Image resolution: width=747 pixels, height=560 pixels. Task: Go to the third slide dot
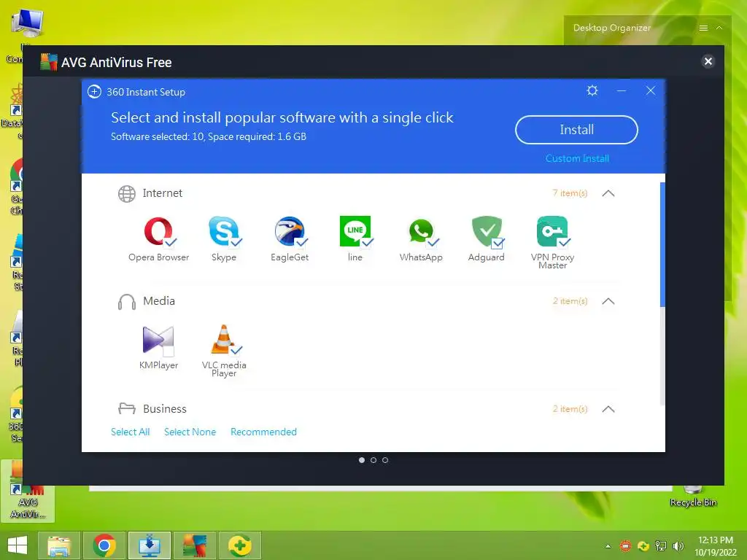pyautogui.click(x=385, y=460)
